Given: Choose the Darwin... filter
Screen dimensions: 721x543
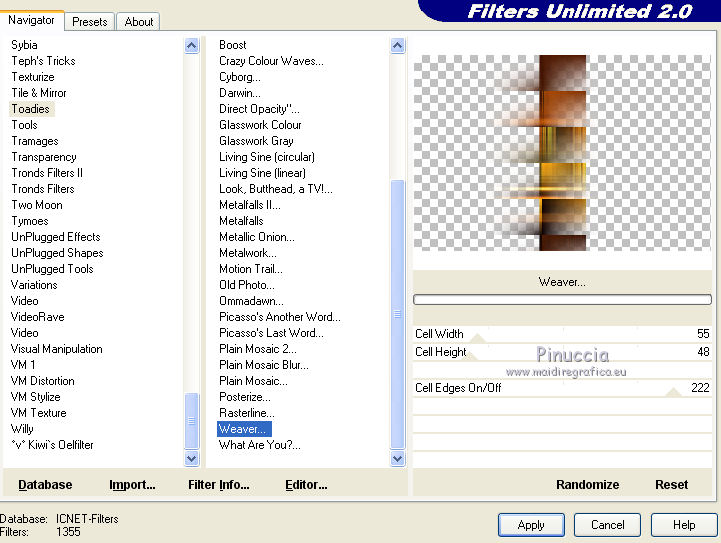Looking at the screenshot, I should click(240, 93).
